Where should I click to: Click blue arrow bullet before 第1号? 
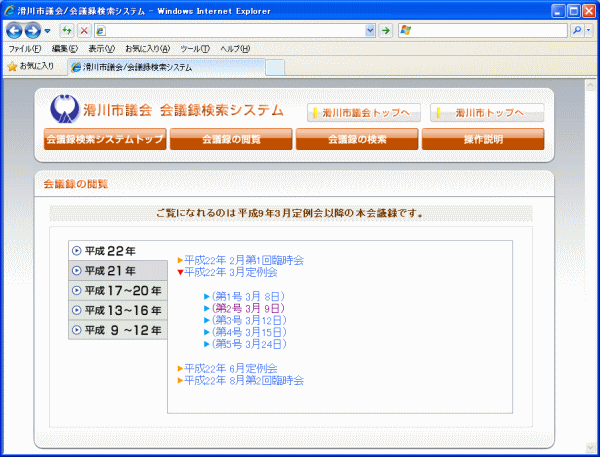click(x=207, y=297)
